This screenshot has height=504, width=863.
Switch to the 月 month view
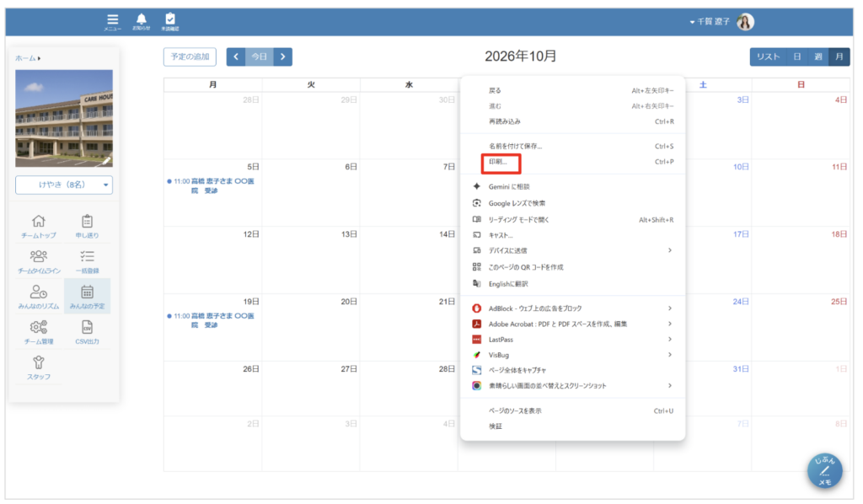click(x=839, y=56)
